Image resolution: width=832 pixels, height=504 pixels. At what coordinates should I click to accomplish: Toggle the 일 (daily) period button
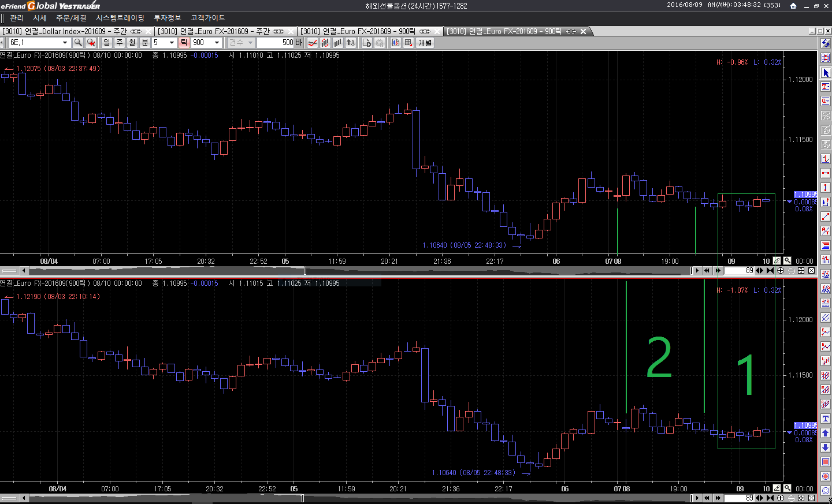(x=107, y=43)
